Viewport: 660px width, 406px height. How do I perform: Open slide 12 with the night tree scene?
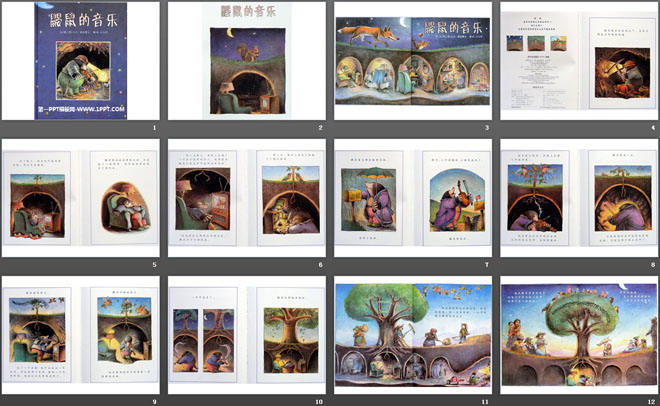[x=577, y=337]
